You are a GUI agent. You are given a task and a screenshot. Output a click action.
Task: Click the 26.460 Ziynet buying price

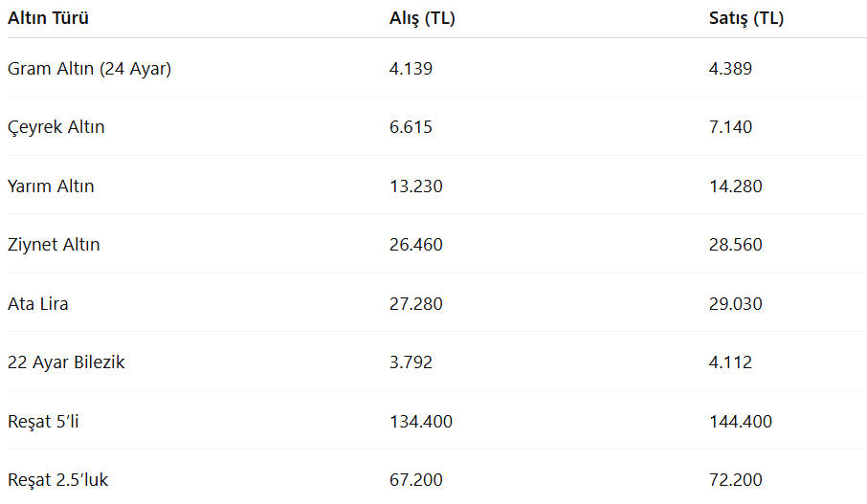[416, 245]
